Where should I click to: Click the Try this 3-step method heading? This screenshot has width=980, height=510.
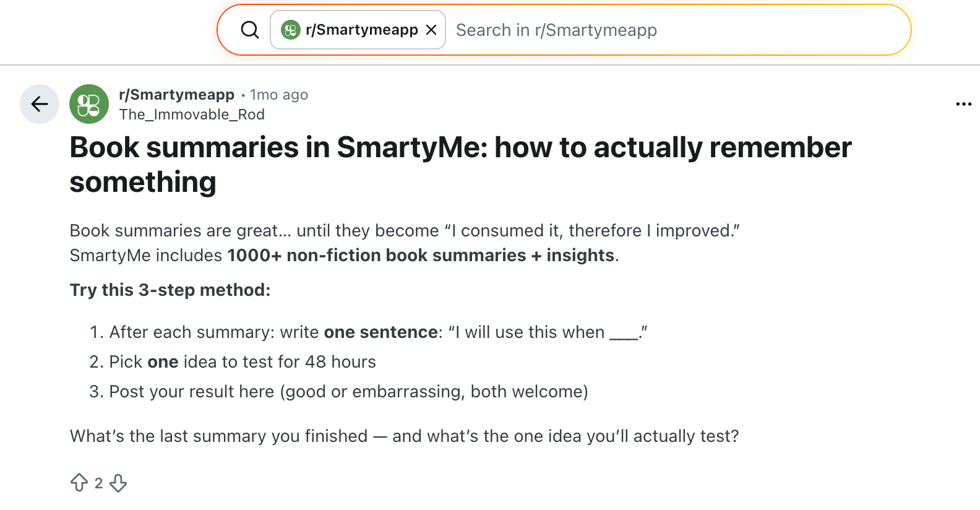click(x=170, y=290)
